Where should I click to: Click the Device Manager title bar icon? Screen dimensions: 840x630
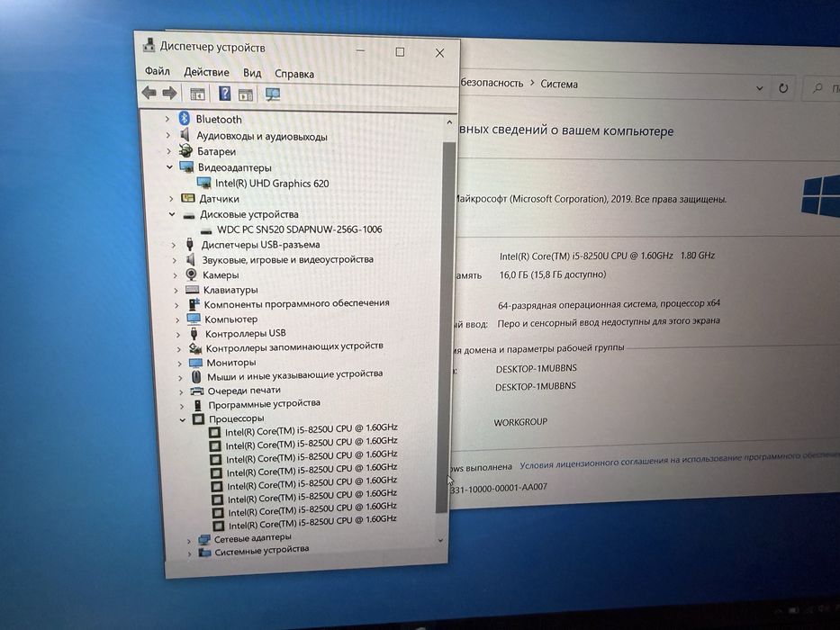[149, 45]
